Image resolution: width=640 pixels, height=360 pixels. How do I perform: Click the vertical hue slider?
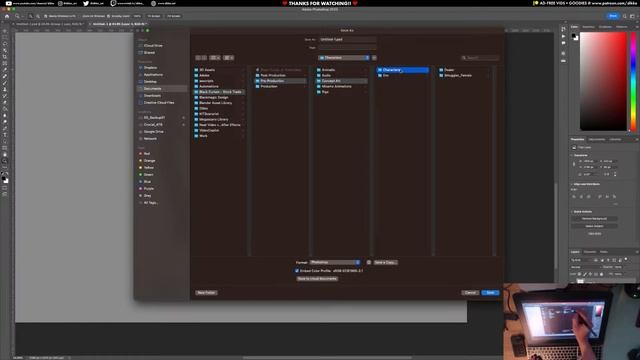(633, 81)
